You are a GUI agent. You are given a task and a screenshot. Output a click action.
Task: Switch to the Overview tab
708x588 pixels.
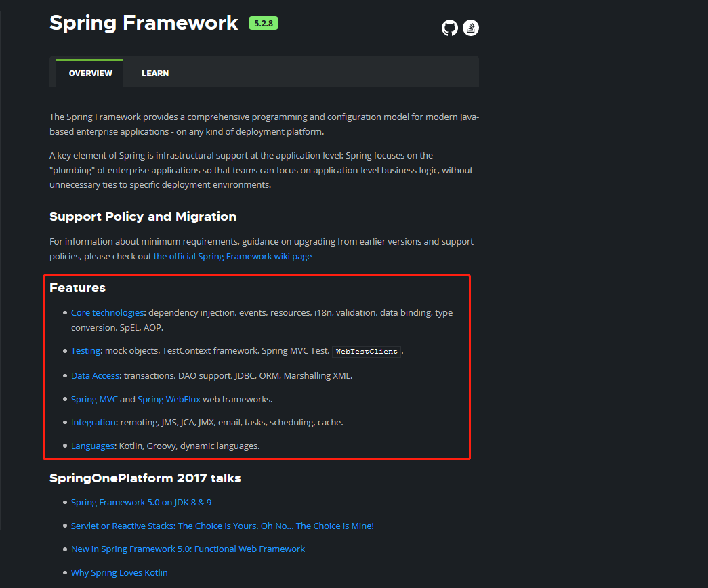[x=90, y=73]
